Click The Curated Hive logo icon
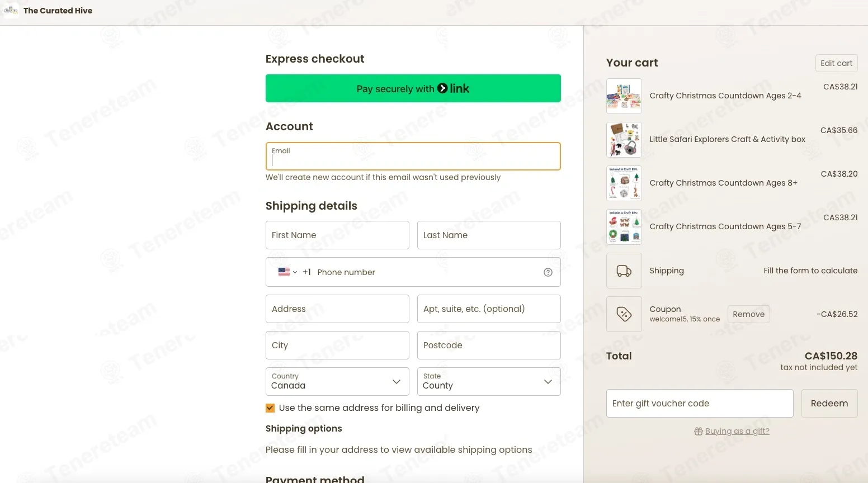The width and height of the screenshot is (868, 483). [x=11, y=11]
